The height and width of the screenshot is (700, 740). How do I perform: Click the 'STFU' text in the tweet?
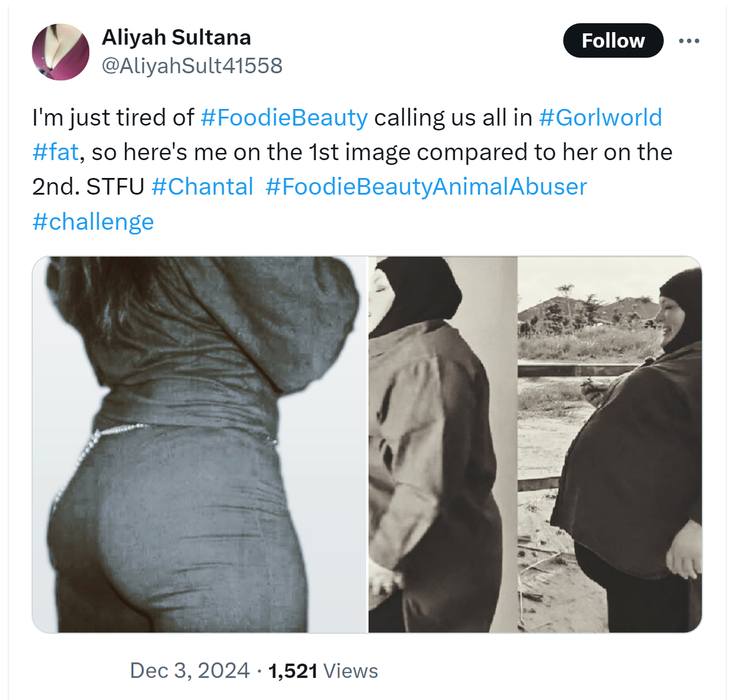115,187
